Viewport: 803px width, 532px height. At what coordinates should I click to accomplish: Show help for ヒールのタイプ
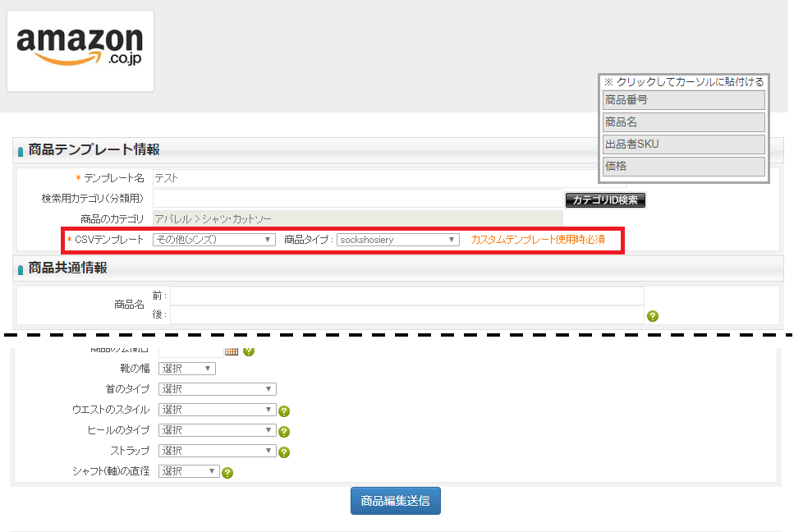point(284,432)
